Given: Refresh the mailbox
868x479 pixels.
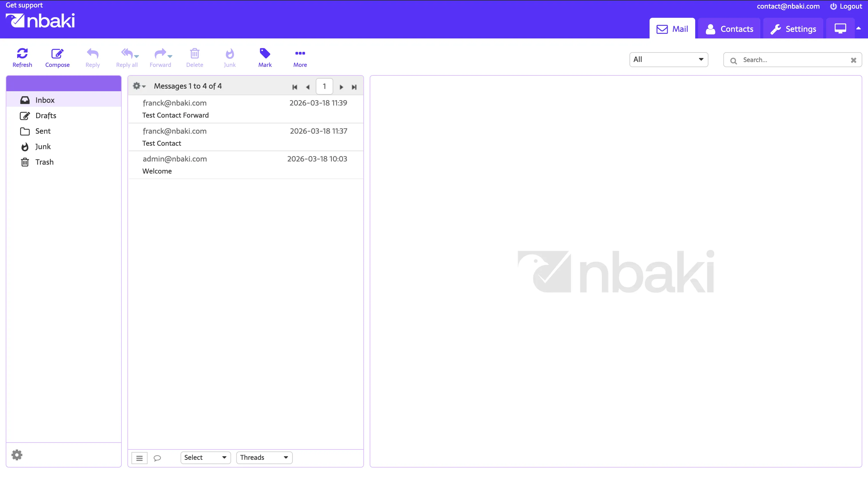Looking at the screenshot, I should (x=22, y=58).
